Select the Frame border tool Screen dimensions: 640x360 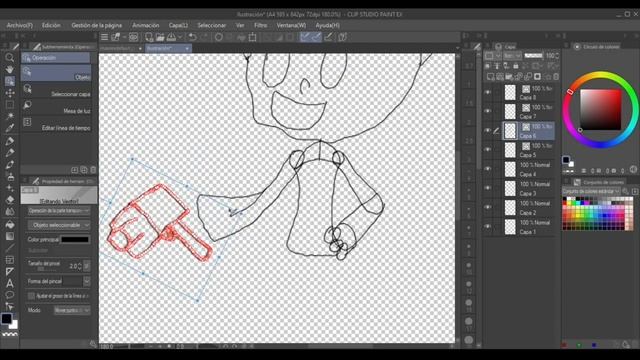(x=10, y=260)
